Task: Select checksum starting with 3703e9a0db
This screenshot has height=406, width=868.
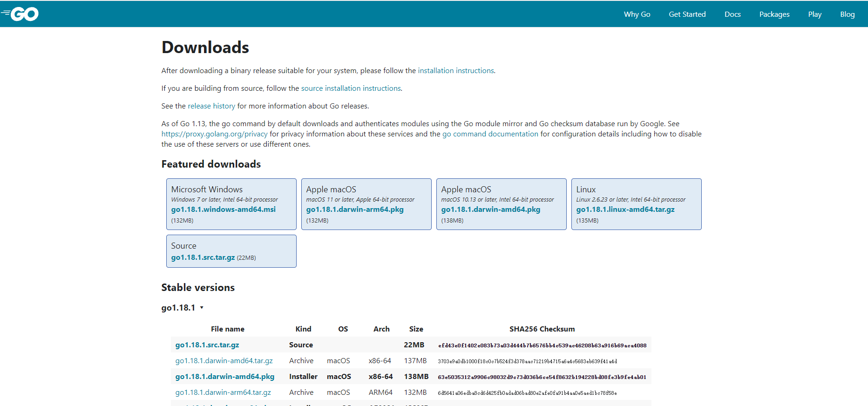Action: 527,361
